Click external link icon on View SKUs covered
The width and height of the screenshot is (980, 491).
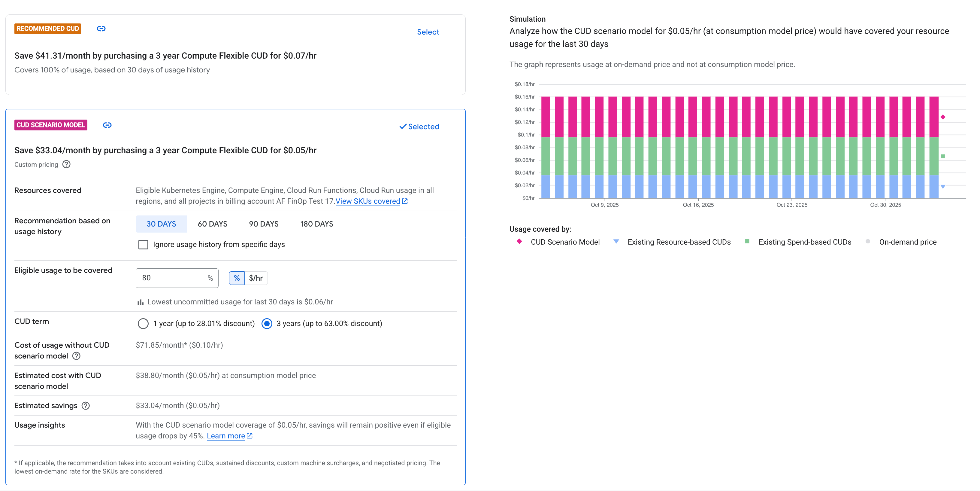(404, 201)
